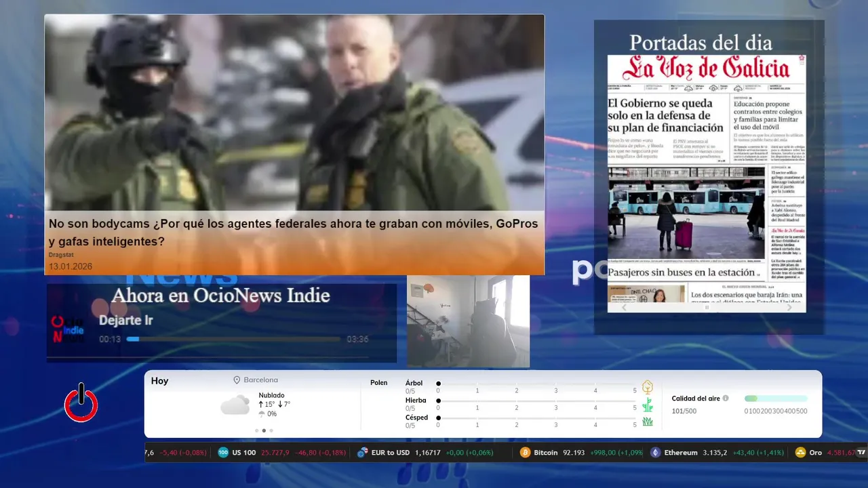Viewport: 868px width, 488px height.
Task: Click the Hierba pollen plant icon
Action: [x=648, y=405]
